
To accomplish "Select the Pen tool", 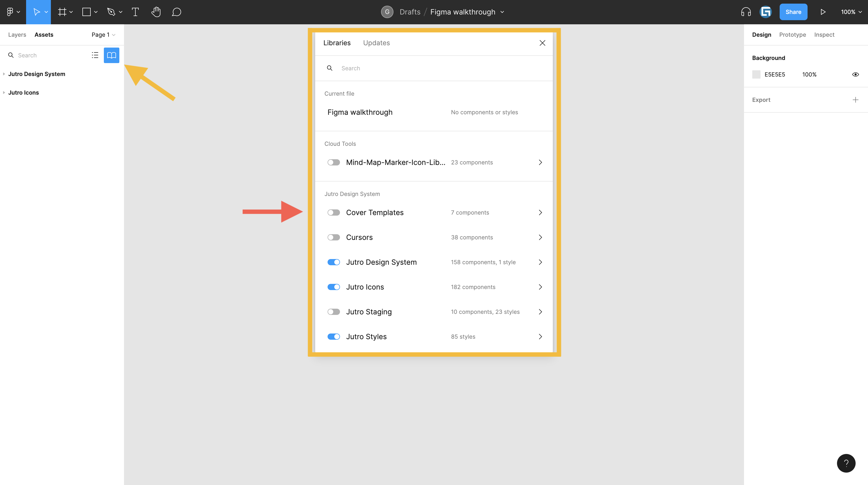I will [x=111, y=12].
